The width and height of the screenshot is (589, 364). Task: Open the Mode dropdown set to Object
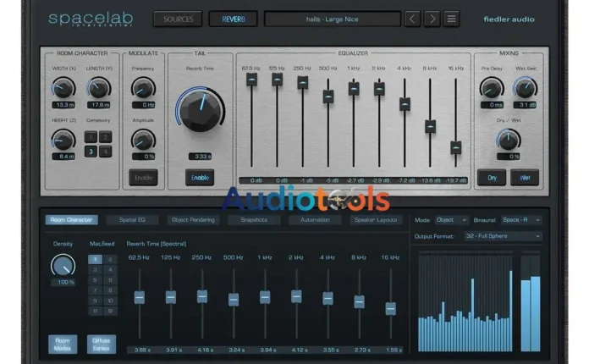click(451, 220)
